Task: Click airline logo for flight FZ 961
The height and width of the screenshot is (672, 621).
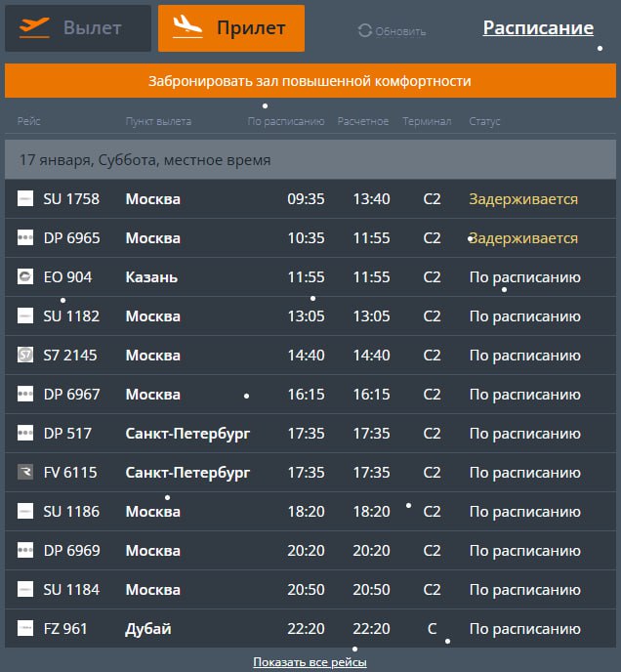Action: point(25,629)
